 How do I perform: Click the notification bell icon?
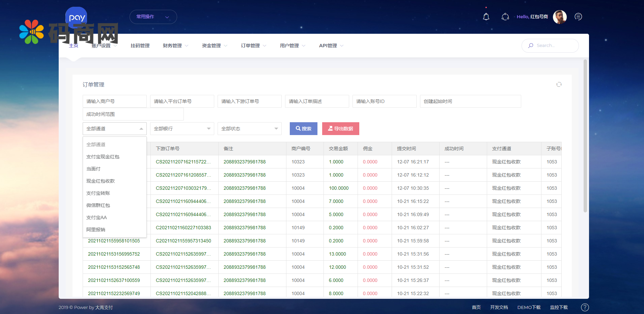coord(486,17)
